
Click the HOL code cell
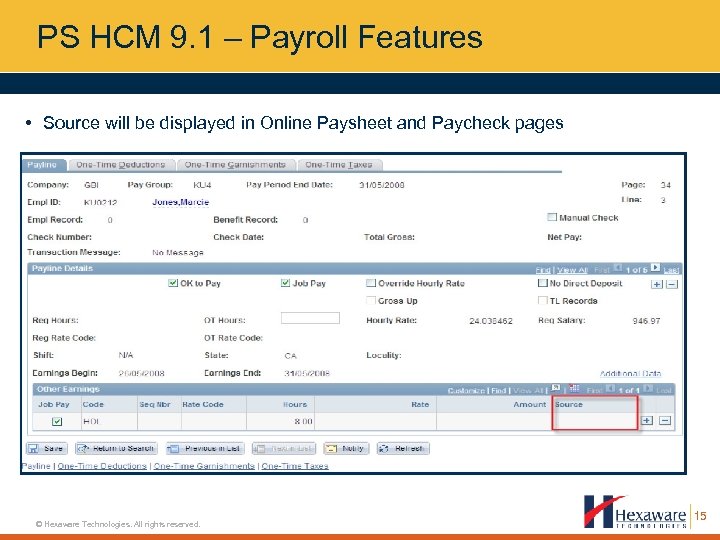(x=109, y=421)
